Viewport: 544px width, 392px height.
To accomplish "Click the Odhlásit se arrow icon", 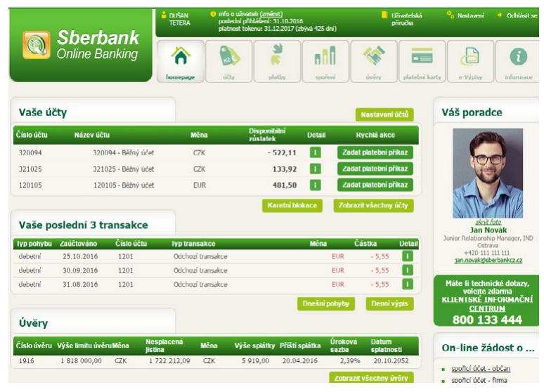I will (x=500, y=15).
